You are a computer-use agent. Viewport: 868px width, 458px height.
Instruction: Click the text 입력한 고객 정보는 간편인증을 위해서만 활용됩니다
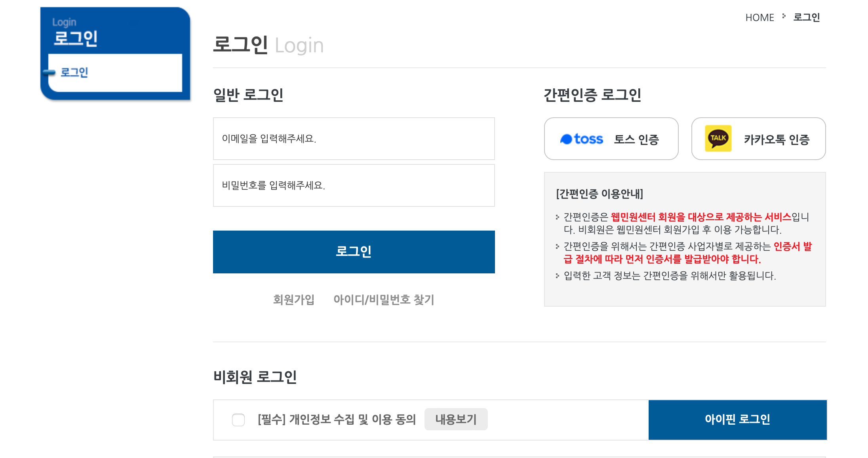(670, 275)
